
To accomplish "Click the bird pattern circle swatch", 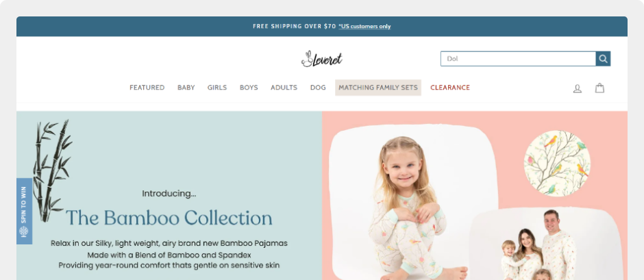I will pos(557,164).
